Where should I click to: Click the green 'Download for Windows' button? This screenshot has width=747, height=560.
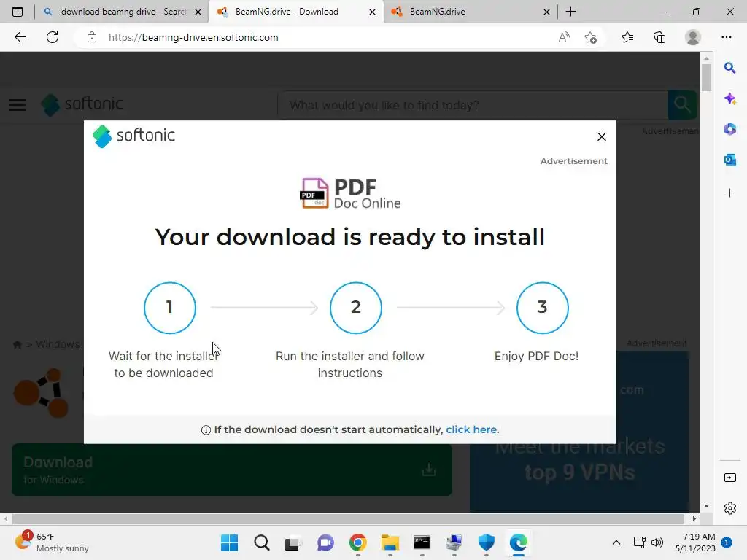point(232,470)
